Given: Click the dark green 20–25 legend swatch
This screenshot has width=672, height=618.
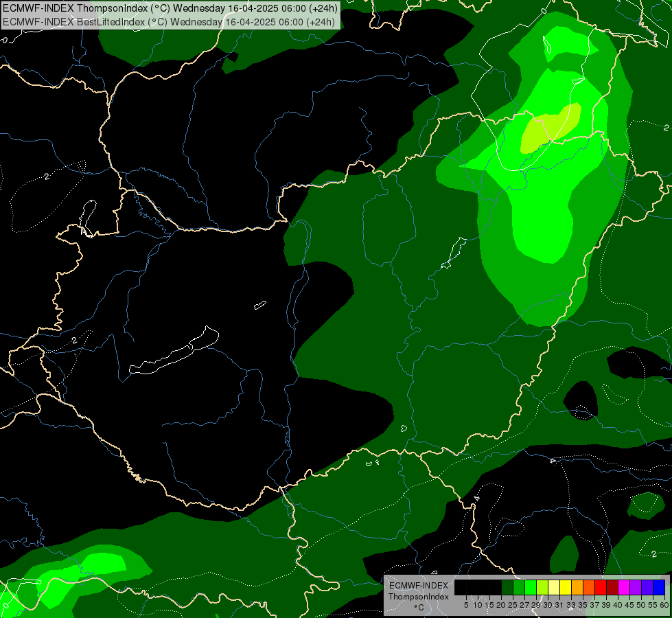Looking at the screenshot, I should coord(507,587).
